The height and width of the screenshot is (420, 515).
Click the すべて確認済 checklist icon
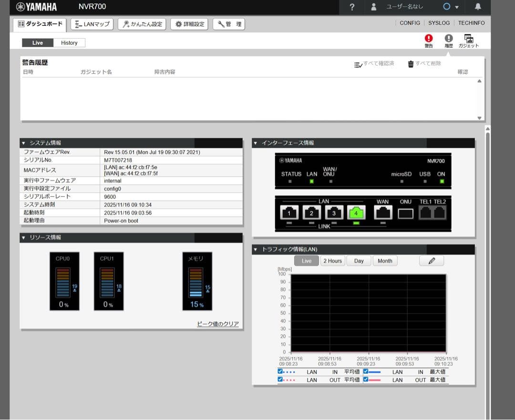pos(358,64)
